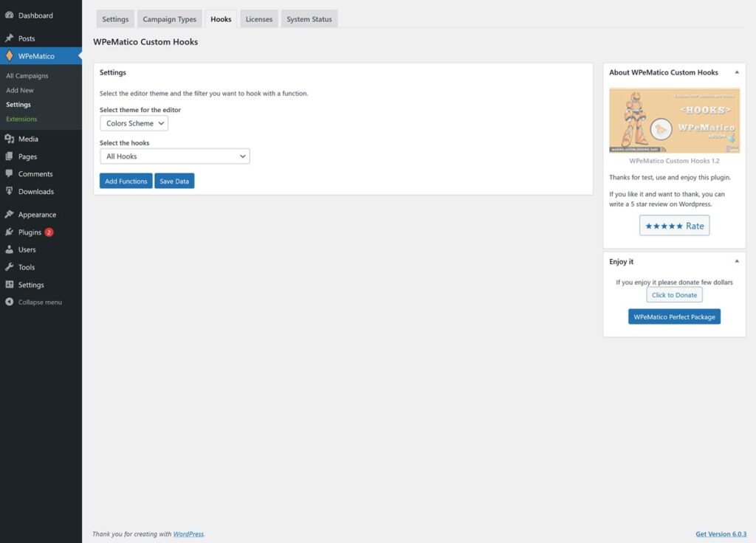Open WPeMatico Perfect Package button

tap(675, 317)
